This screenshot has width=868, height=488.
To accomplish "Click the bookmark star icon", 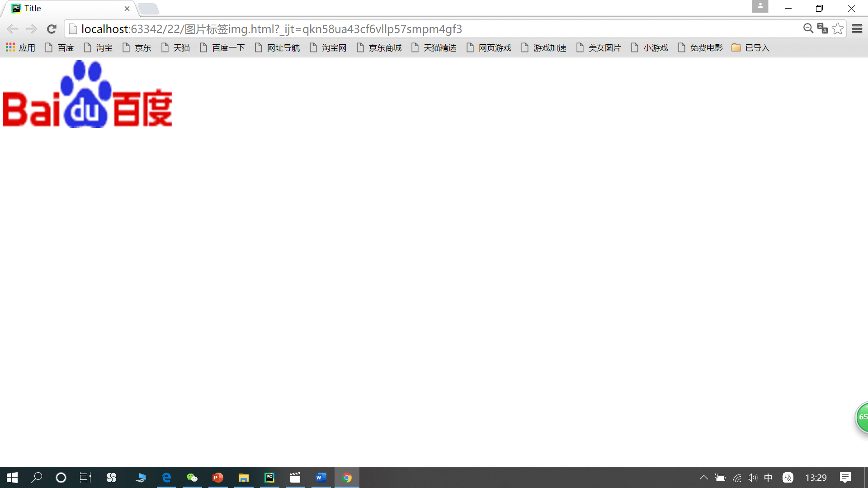I will (x=837, y=28).
